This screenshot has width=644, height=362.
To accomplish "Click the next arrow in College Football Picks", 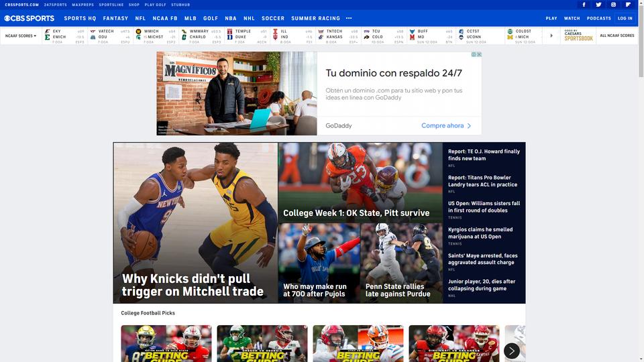I will 512,351.
